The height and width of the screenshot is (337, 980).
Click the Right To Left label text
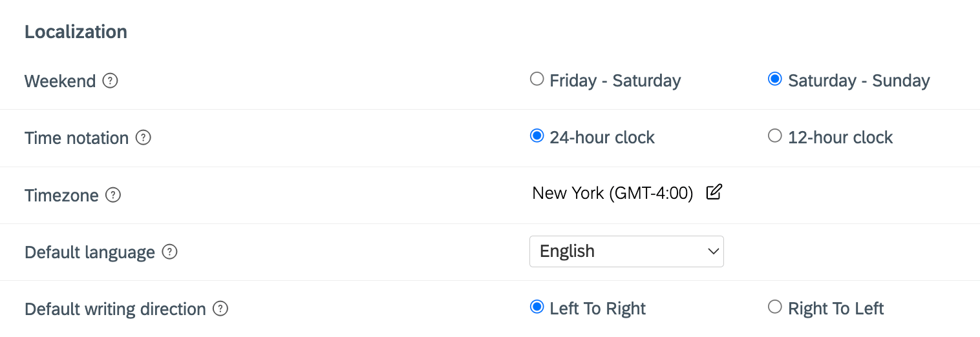pos(836,309)
